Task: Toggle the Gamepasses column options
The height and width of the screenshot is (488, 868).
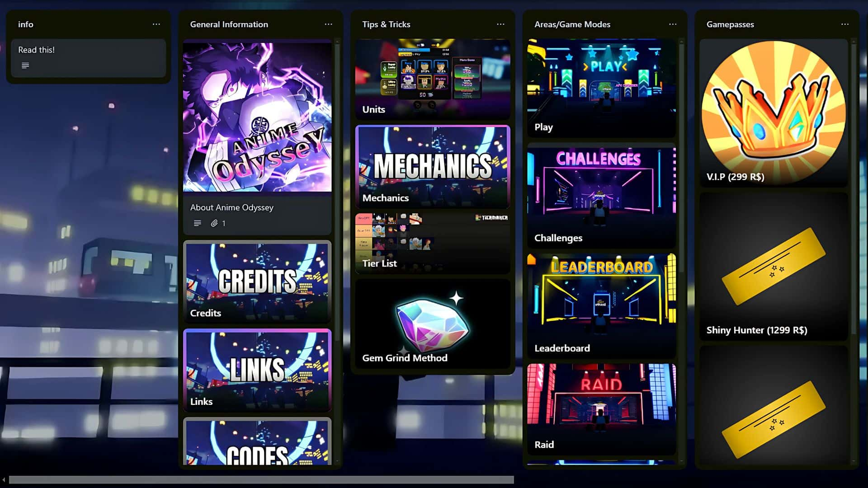Action: coord(845,24)
